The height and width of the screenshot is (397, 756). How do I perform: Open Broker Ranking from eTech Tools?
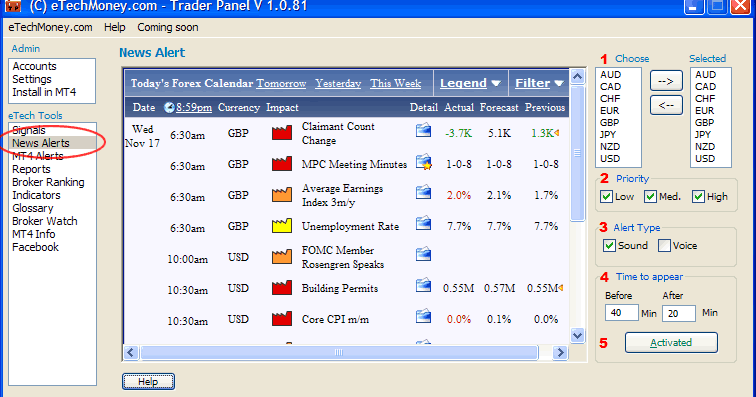(48, 182)
